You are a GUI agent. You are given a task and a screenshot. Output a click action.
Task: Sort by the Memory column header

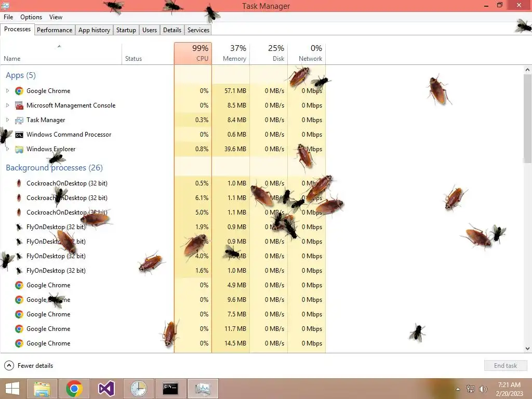[x=231, y=54]
